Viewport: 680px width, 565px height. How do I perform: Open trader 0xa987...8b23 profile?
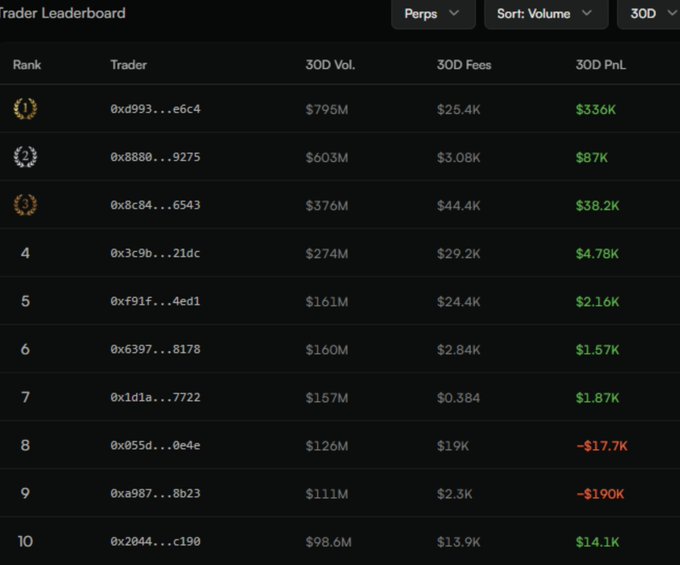[155, 494]
